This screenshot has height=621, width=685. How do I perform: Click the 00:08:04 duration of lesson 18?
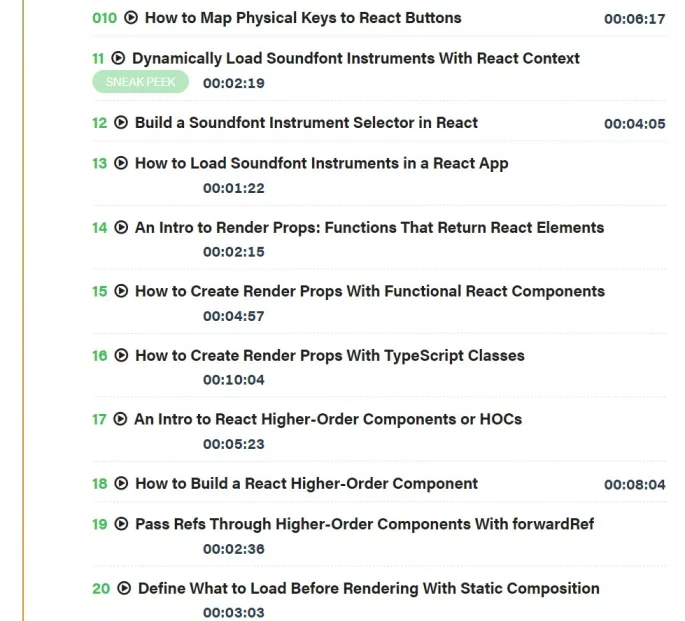coord(635,484)
